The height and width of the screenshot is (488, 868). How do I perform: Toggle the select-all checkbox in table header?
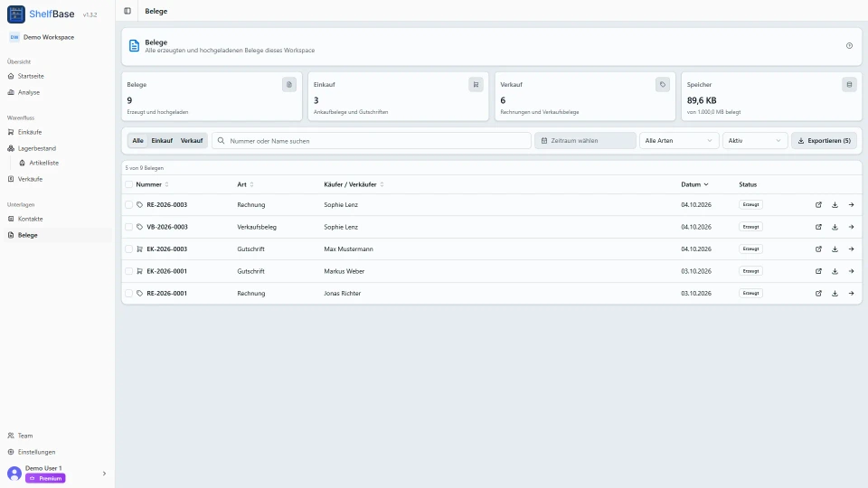[x=129, y=184]
